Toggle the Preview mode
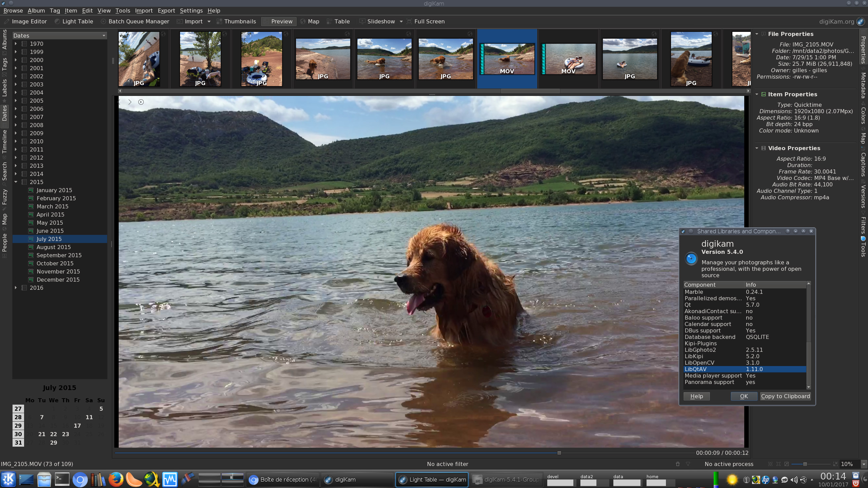Viewport: 868px width, 488px height. coord(281,21)
